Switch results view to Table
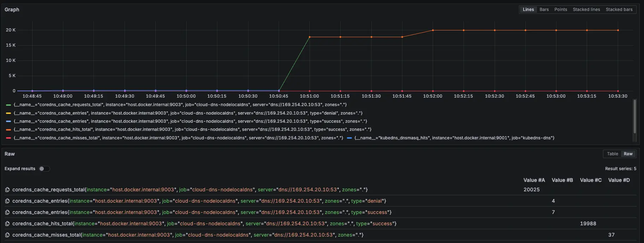644x243 pixels. pyautogui.click(x=612, y=154)
